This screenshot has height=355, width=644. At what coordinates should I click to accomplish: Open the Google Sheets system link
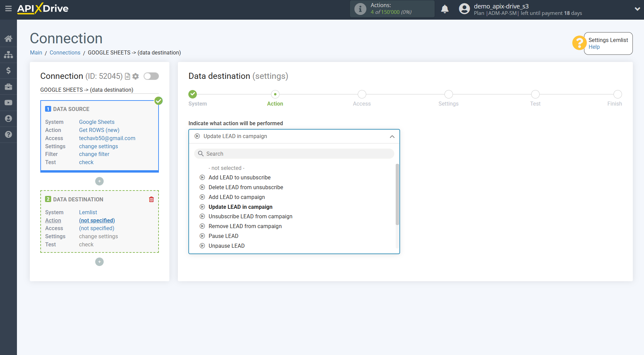[x=97, y=122]
